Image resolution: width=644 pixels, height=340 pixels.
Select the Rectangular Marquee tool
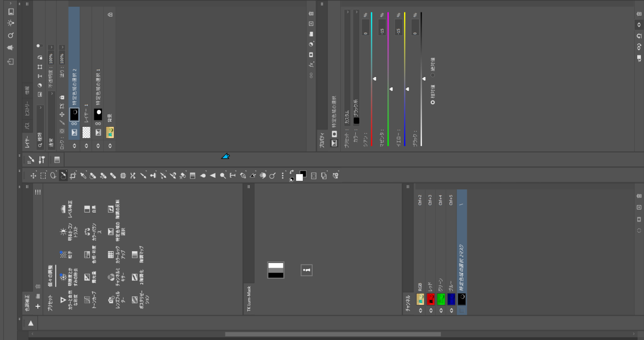pyautogui.click(x=43, y=176)
